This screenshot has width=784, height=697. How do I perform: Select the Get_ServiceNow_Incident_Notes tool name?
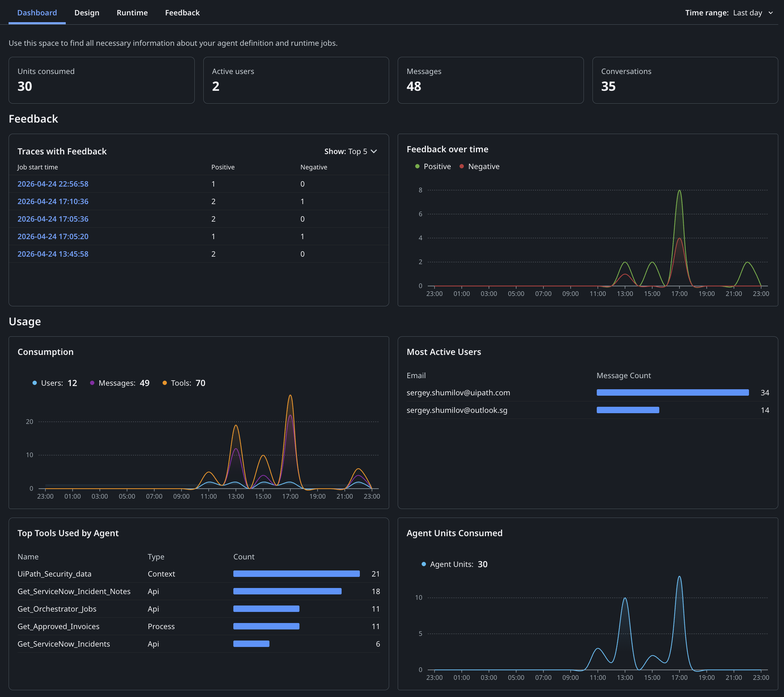coord(74,592)
